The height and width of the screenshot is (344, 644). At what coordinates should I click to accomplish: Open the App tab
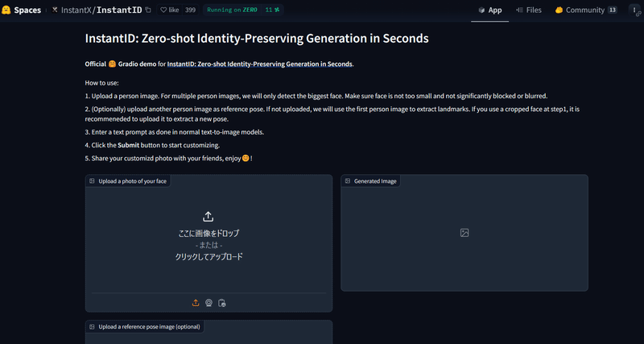tap(489, 10)
